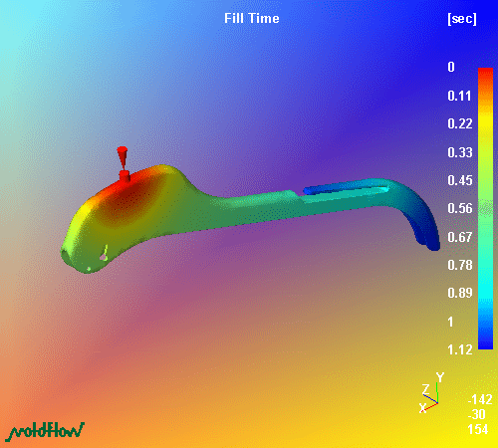Select the dark blue legend bottom
Viewport: 498px width, 448px height.
pos(485,338)
